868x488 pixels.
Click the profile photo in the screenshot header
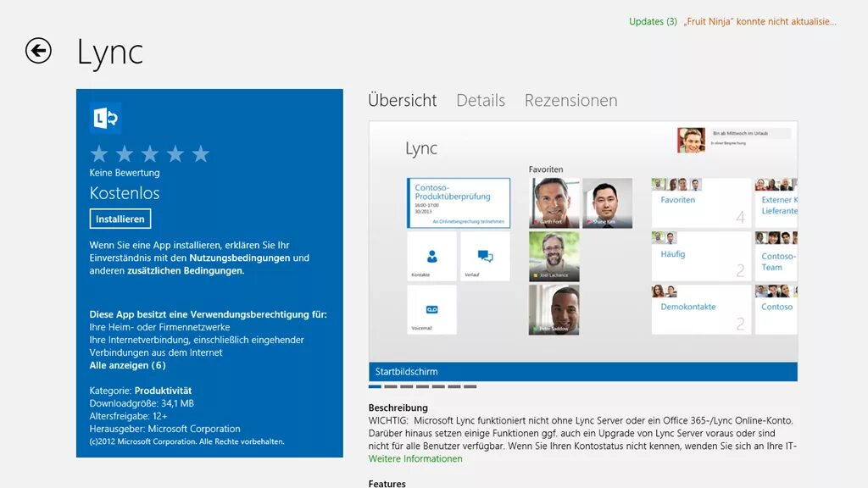point(691,140)
